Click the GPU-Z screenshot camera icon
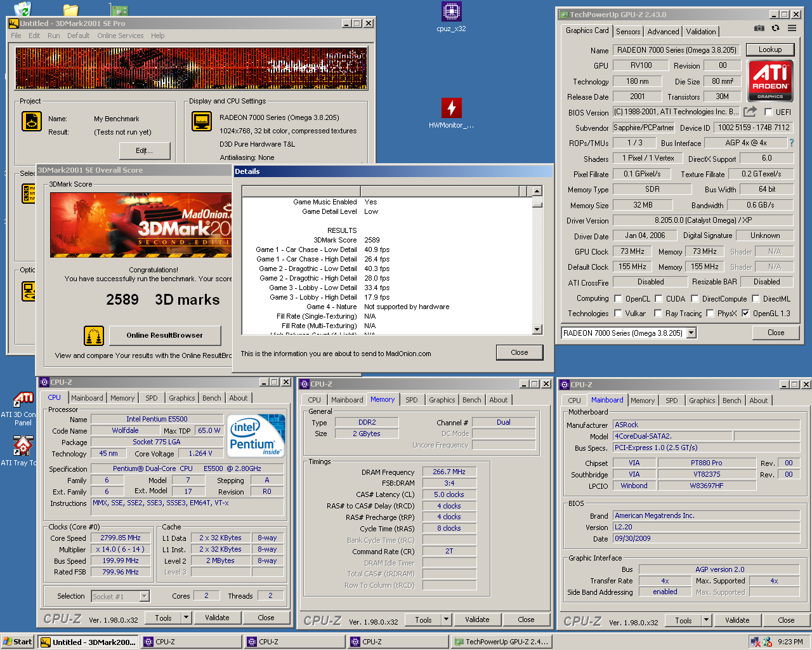The image size is (812, 650). [x=759, y=28]
